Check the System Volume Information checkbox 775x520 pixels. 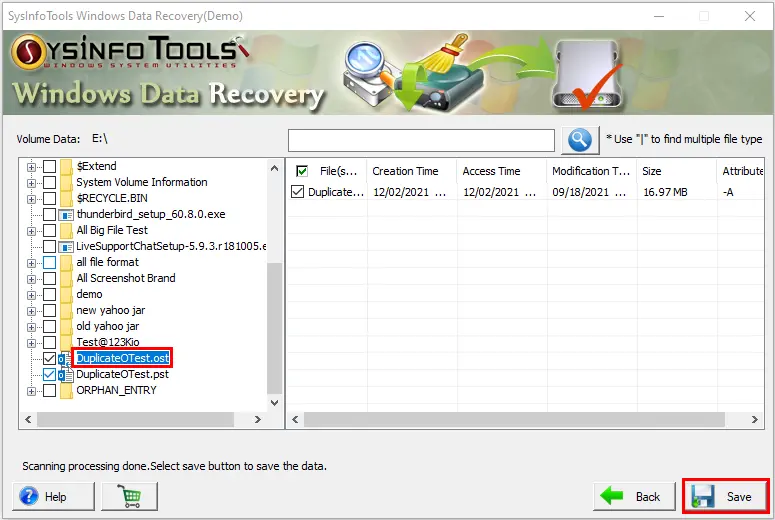(49, 182)
